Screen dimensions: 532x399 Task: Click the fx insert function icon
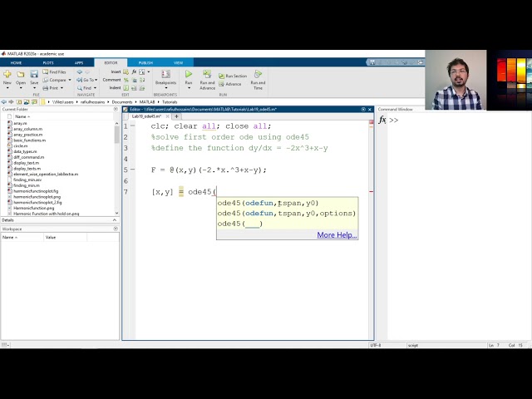coord(134,72)
